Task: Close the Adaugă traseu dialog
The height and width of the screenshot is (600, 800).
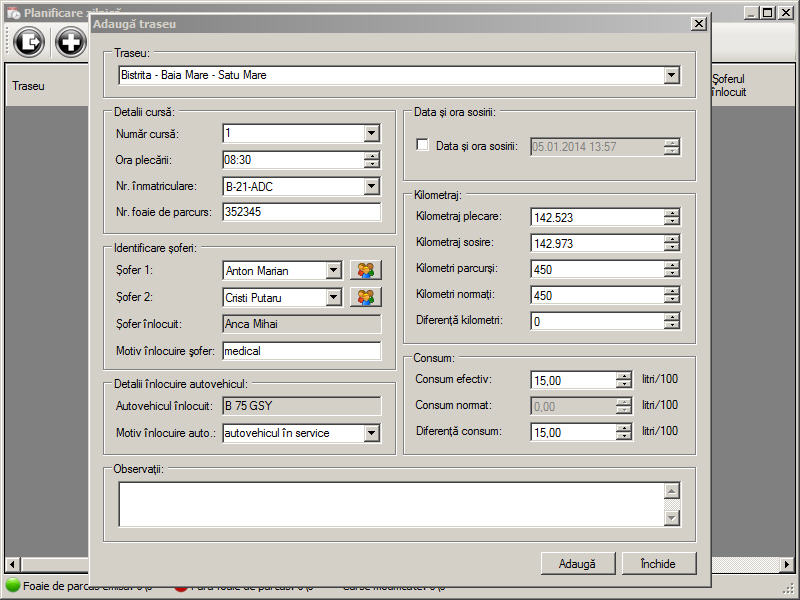Action: pos(698,23)
